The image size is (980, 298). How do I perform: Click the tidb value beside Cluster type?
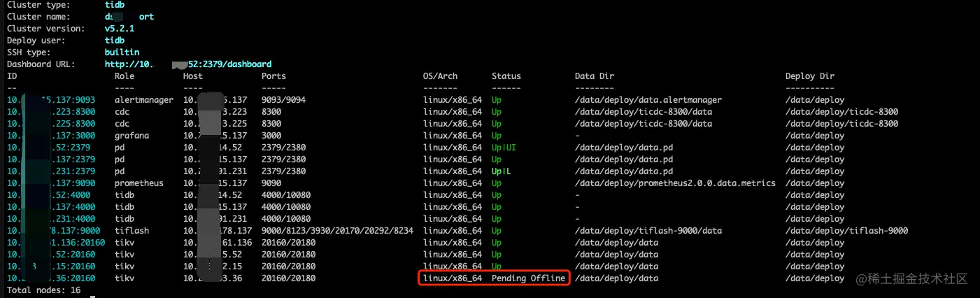pos(115,5)
